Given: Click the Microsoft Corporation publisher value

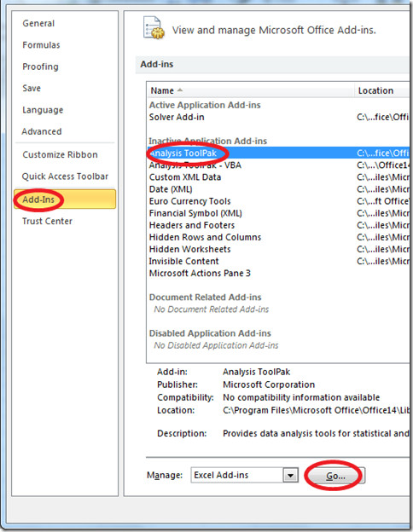Looking at the screenshot, I should [x=269, y=385].
